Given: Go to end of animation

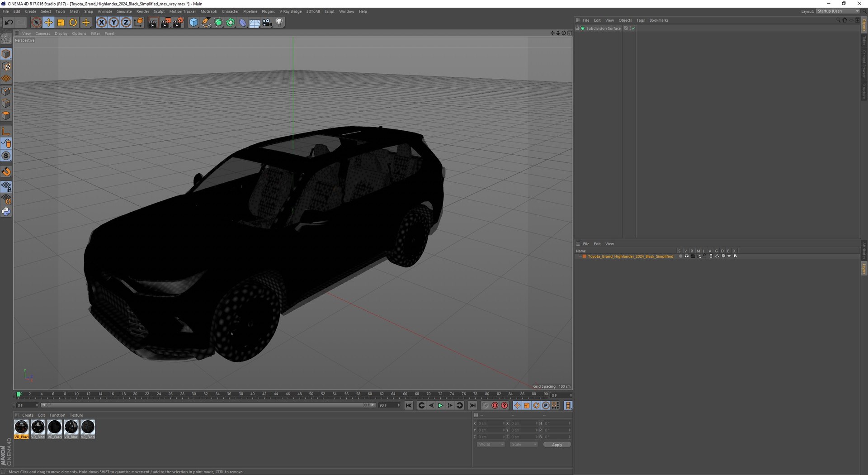Looking at the screenshot, I should point(472,405).
